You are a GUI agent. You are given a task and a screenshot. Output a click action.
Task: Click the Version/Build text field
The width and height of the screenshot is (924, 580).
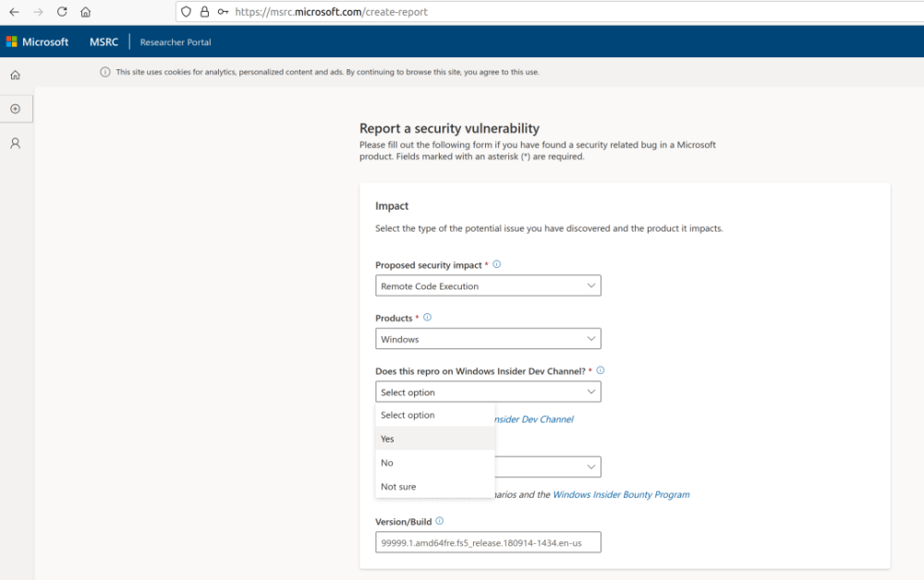tap(488, 542)
